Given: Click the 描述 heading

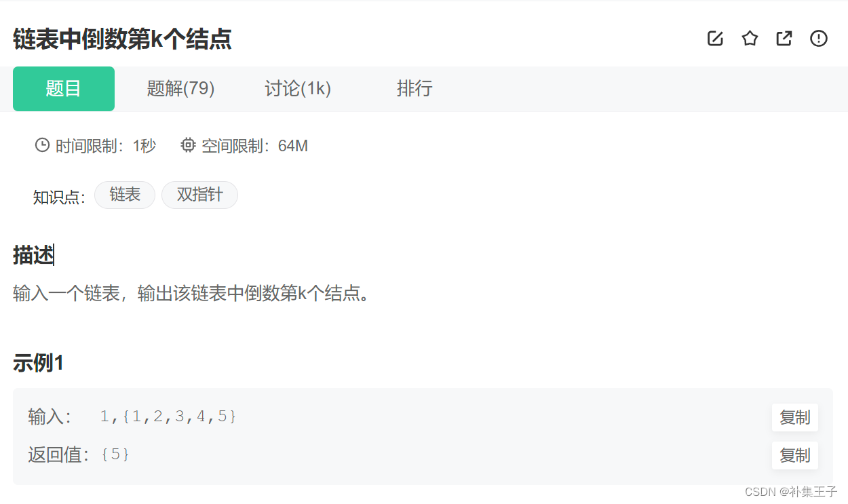Looking at the screenshot, I should click(33, 256).
